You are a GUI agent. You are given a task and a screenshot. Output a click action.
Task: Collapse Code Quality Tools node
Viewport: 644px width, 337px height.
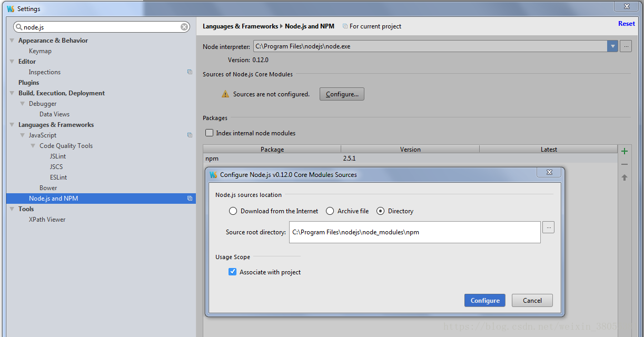(33, 146)
